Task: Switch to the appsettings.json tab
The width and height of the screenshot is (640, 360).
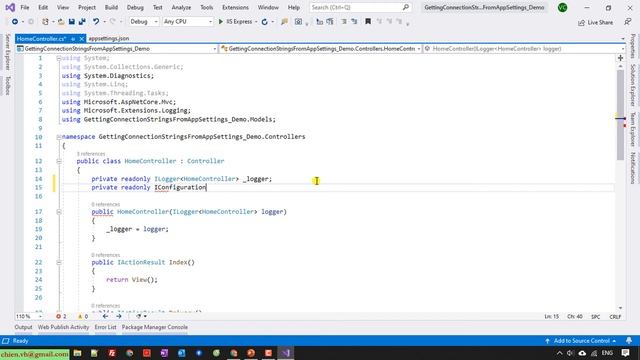Action: pos(109,38)
